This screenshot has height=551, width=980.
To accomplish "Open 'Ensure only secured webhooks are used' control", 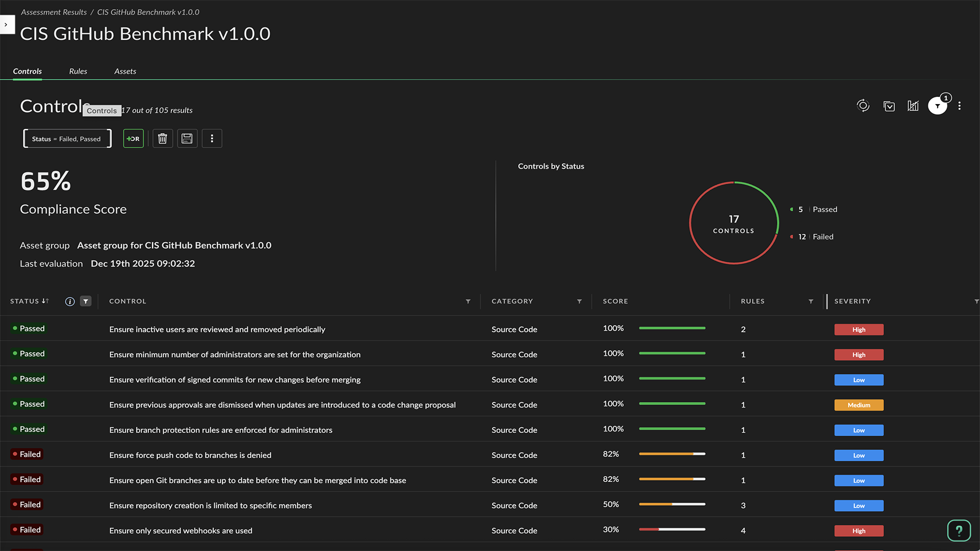I will pos(181,531).
